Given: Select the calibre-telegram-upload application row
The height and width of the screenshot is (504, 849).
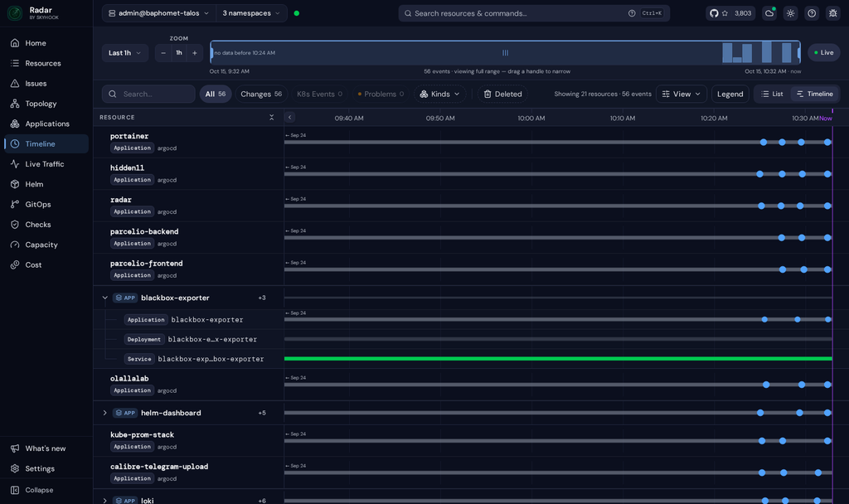Looking at the screenshot, I should coord(188,472).
